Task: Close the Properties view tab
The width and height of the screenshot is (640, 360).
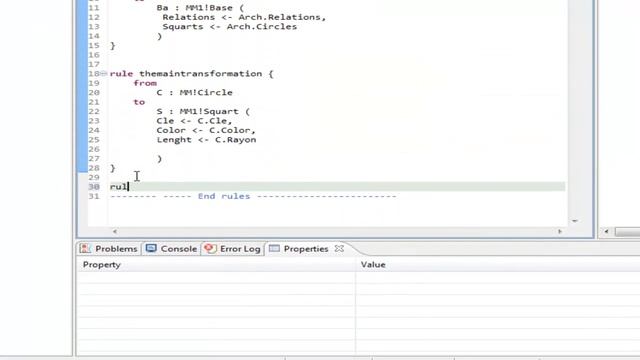Action: (x=339, y=248)
